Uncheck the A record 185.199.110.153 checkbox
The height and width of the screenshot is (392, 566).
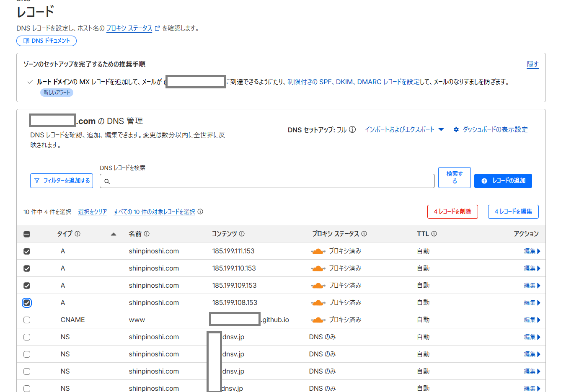pyautogui.click(x=27, y=268)
